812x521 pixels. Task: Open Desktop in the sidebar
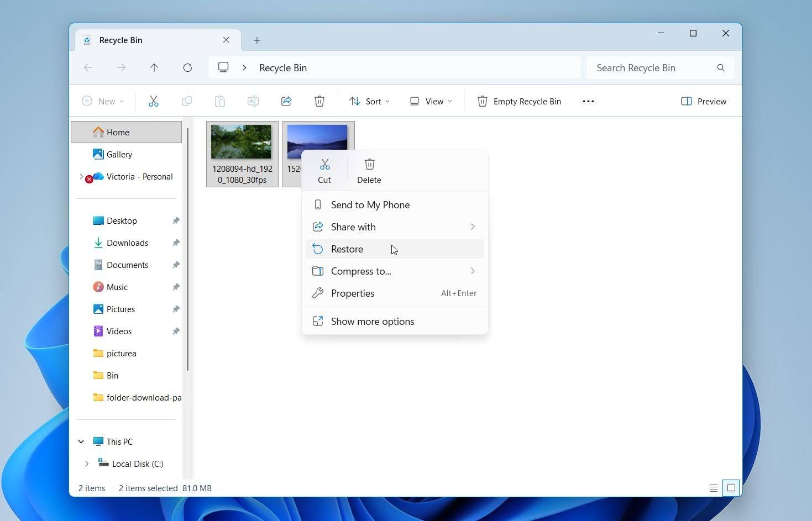(127, 221)
